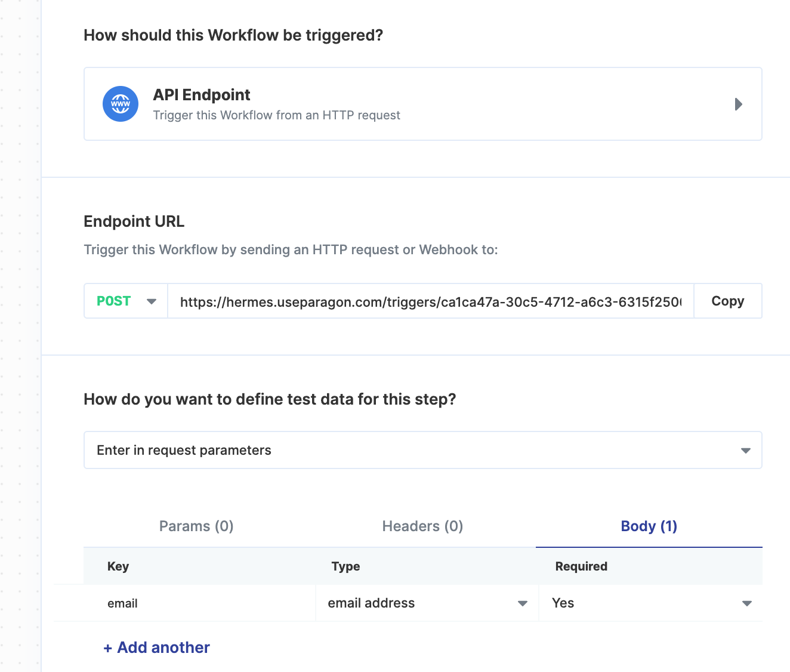The height and width of the screenshot is (672, 790).
Task: Switch to the Params (0) tab
Action: click(x=196, y=526)
